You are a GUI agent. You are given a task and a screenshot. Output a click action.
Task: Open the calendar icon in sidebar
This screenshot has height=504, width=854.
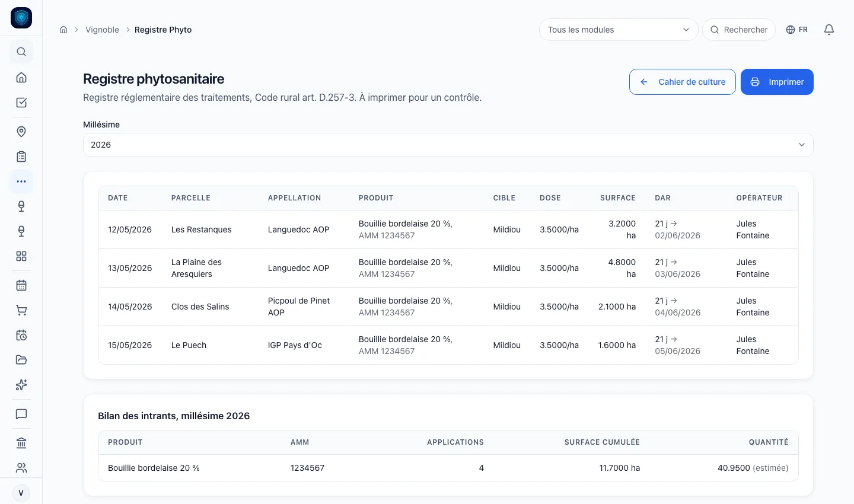(x=21, y=285)
